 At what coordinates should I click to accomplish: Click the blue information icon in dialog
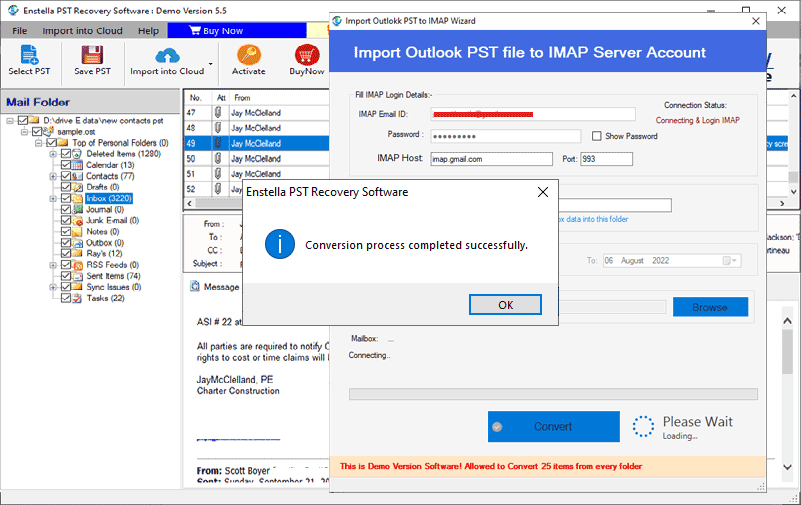point(279,244)
